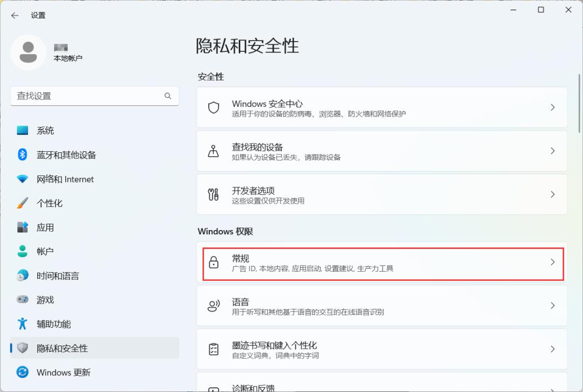The height and width of the screenshot is (392, 583).
Task: Expand the 语音 row chevron arrow
Action: point(553,306)
